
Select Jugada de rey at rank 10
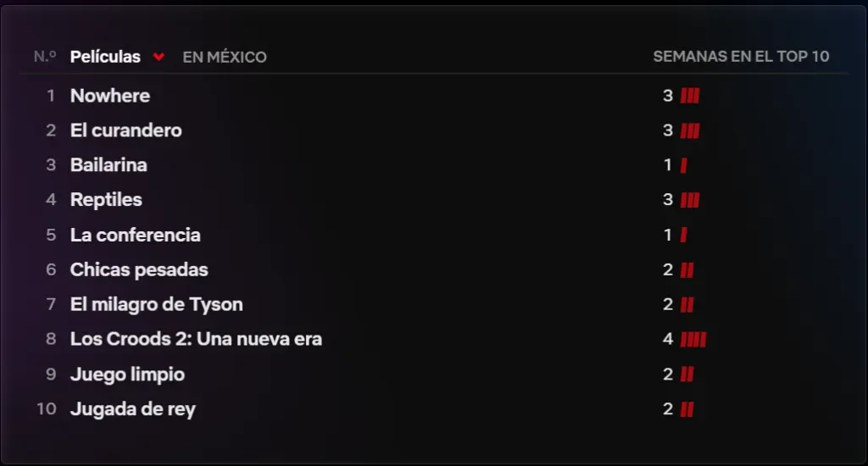(133, 409)
